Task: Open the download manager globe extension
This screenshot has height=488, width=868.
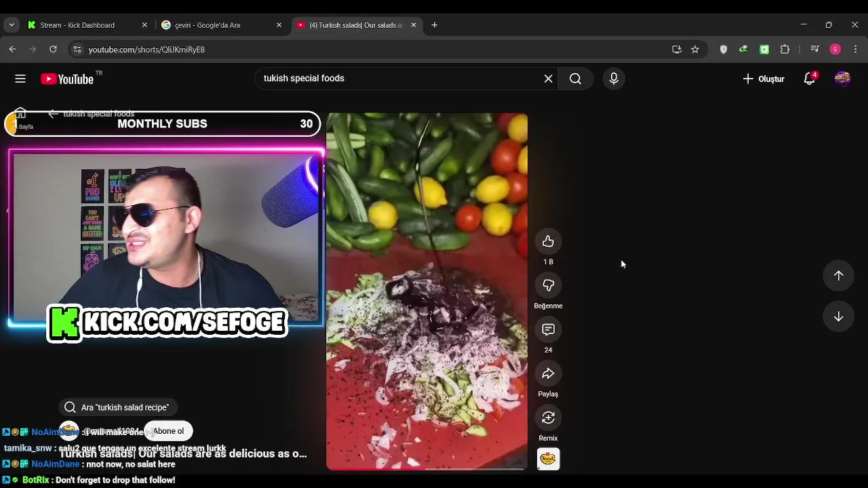Action: click(x=743, y=49)
